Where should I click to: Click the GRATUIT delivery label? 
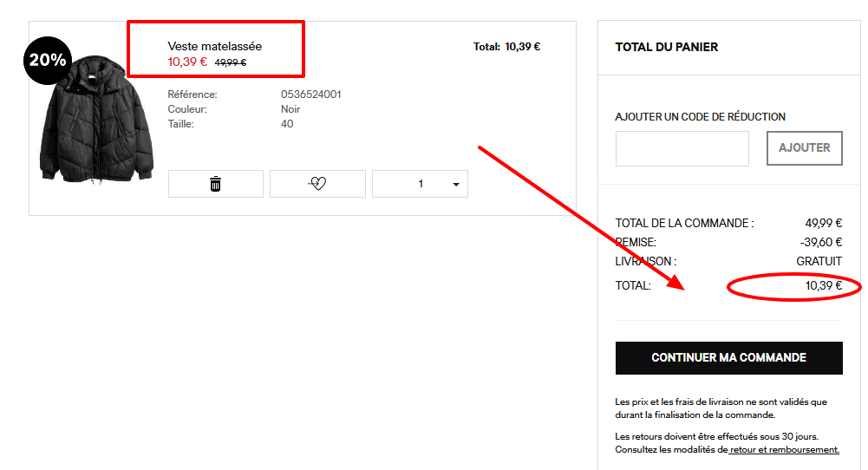click(x=819, y=261)
